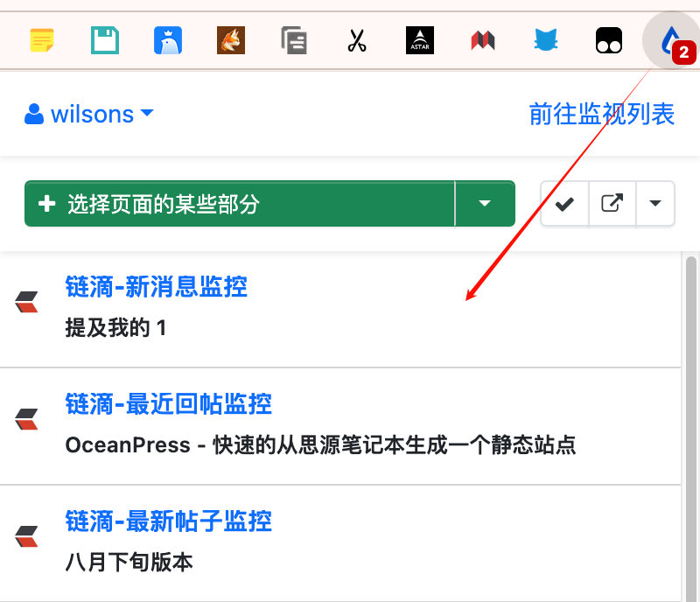
Task: Click the open in new window icon
Action: [x=612, y=204]
